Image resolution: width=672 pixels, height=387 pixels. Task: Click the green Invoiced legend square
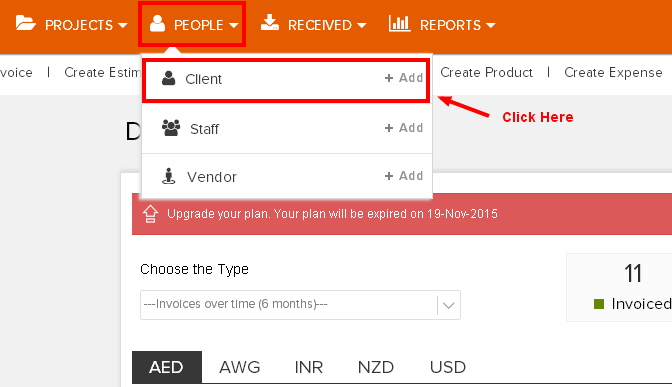coord(599,304)
